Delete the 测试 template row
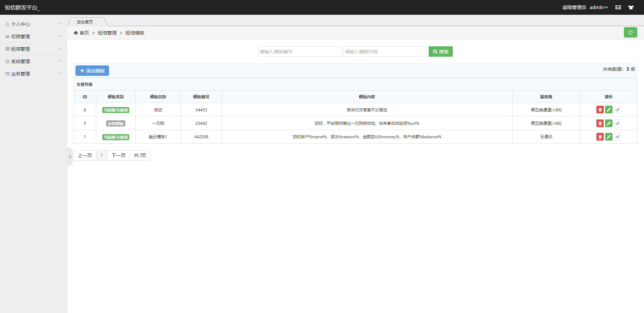 (x=600, y=110)
